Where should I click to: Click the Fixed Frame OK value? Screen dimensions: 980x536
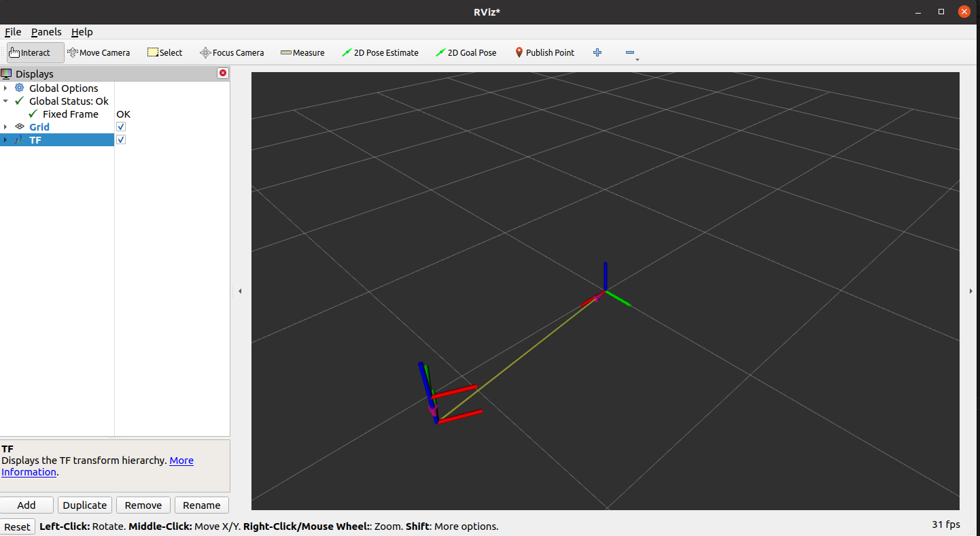(123, 114)
